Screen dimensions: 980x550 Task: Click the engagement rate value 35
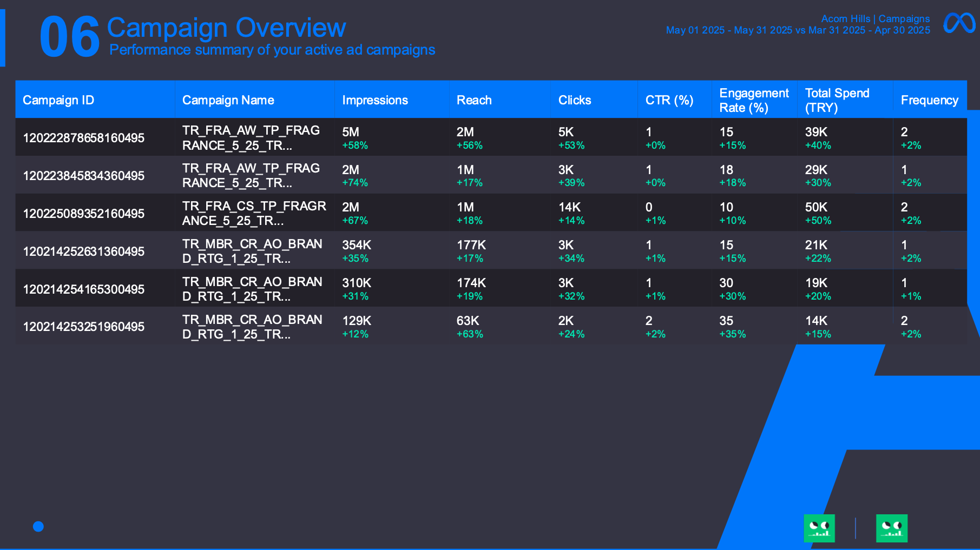point(726,321)
